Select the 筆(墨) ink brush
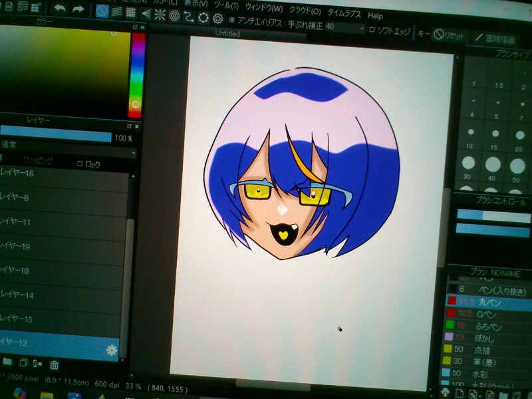This screenshot has width=532, height=399. (x=485, y=361)
